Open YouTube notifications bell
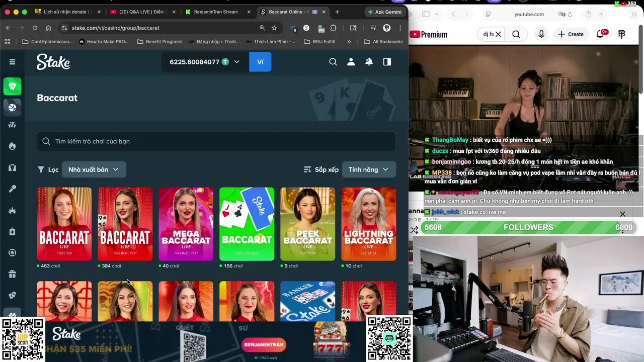 [600, 34]
